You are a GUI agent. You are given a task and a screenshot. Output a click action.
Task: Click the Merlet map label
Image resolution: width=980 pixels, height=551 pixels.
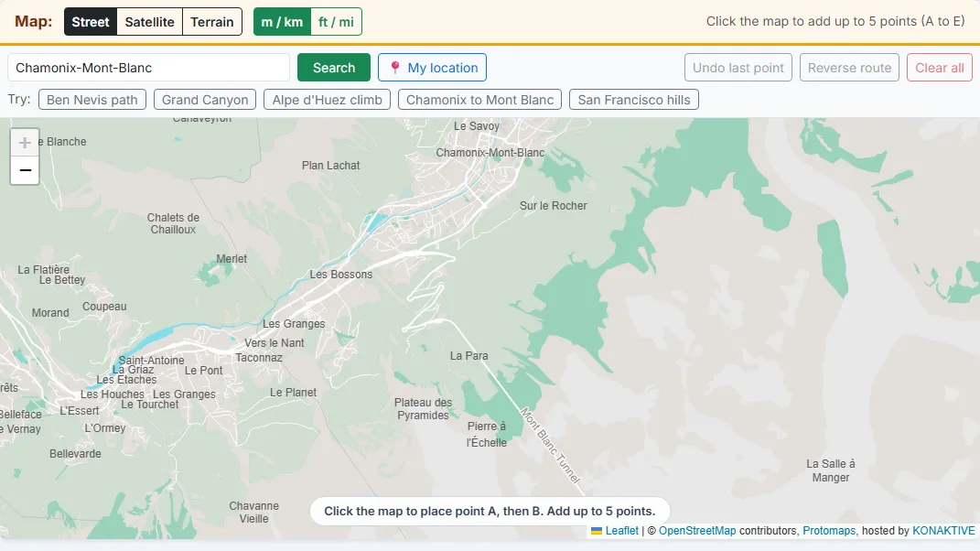pos(232,259)
